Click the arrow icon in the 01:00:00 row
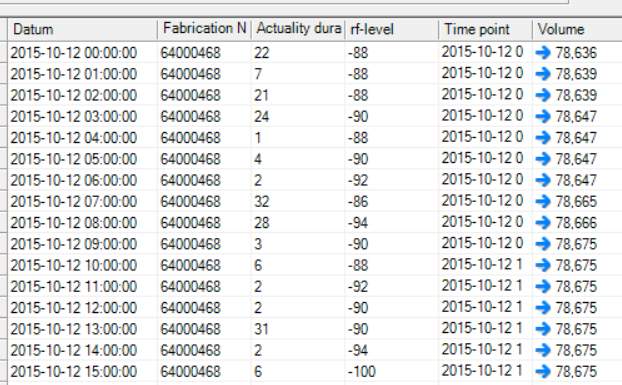This screenshot has height=385, width=622. pos(543,74)
